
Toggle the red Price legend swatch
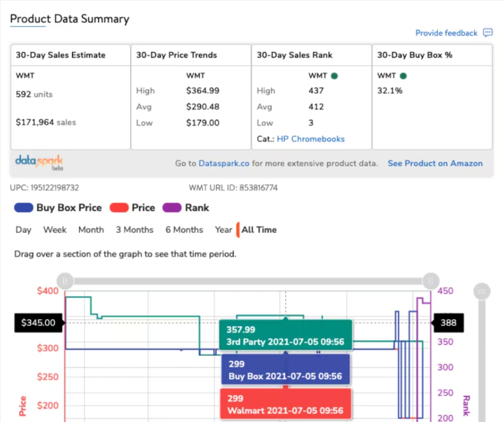click(x=119, y=208)
